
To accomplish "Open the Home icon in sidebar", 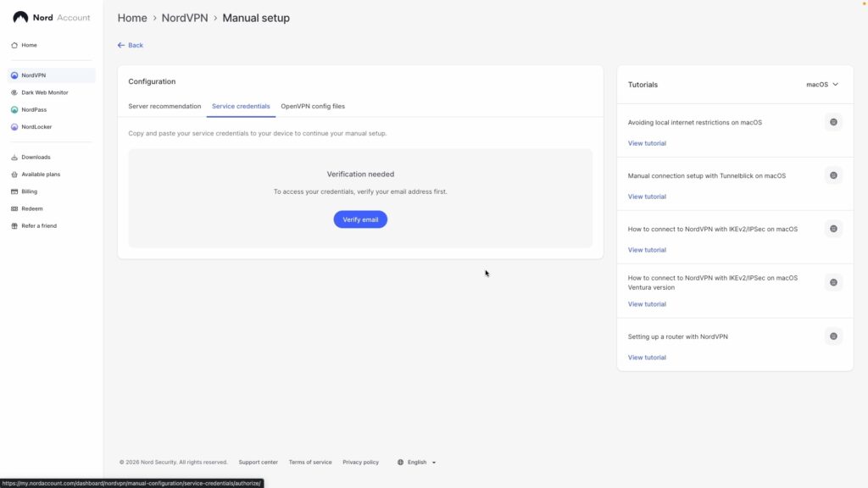I will [x=14, y=45].
